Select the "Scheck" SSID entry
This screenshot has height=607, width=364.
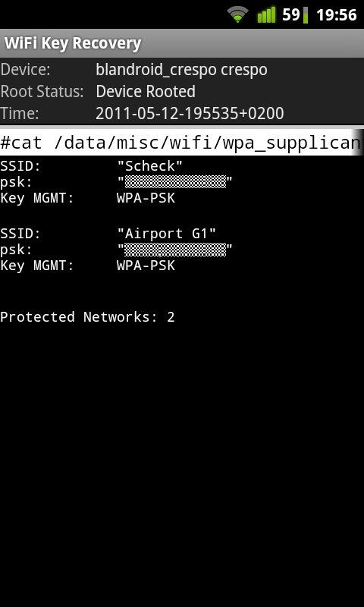pyautogui.click(x=149, y=166)
